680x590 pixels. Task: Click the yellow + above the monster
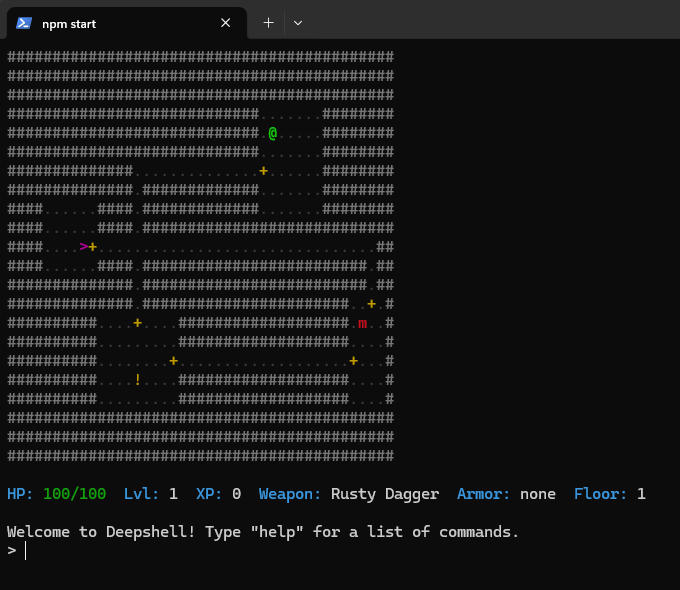click(x=371, y=304)
